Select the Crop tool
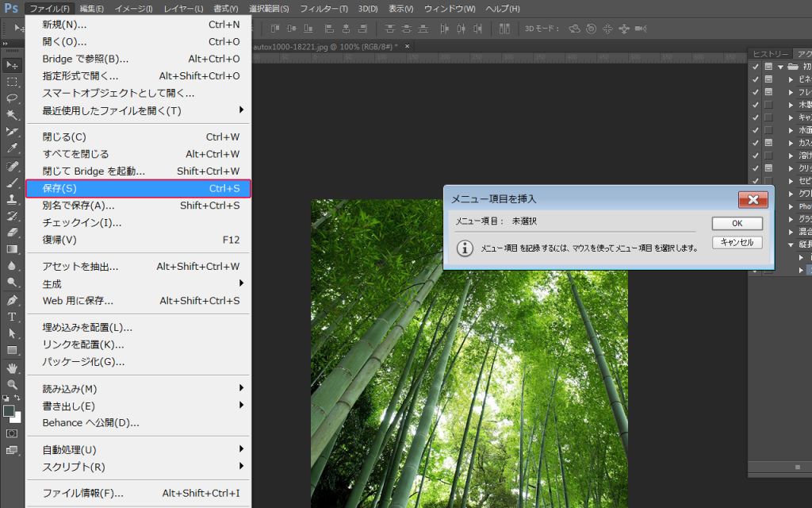Image resolution: width=812 pixels, height=508 pixels. click(x=12, y=131)
